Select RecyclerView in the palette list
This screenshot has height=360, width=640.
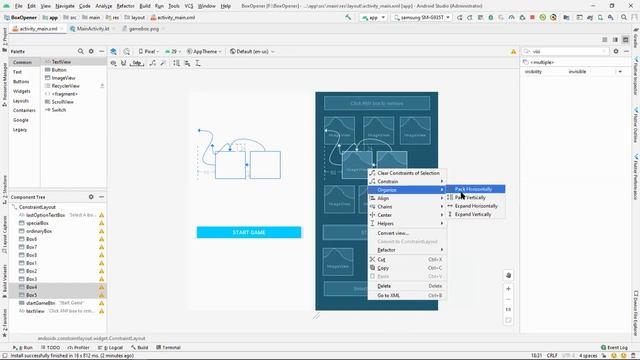65,86
